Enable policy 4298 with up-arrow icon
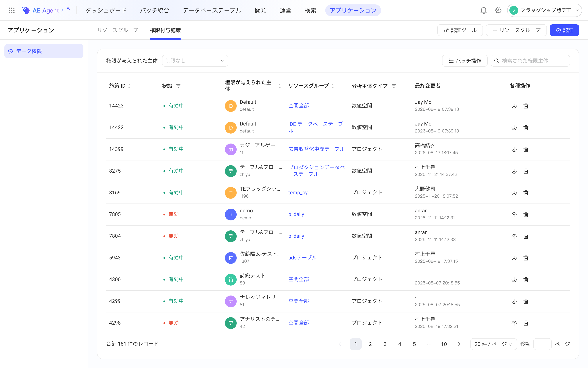 pyautogui.click(x=514, y=323)
